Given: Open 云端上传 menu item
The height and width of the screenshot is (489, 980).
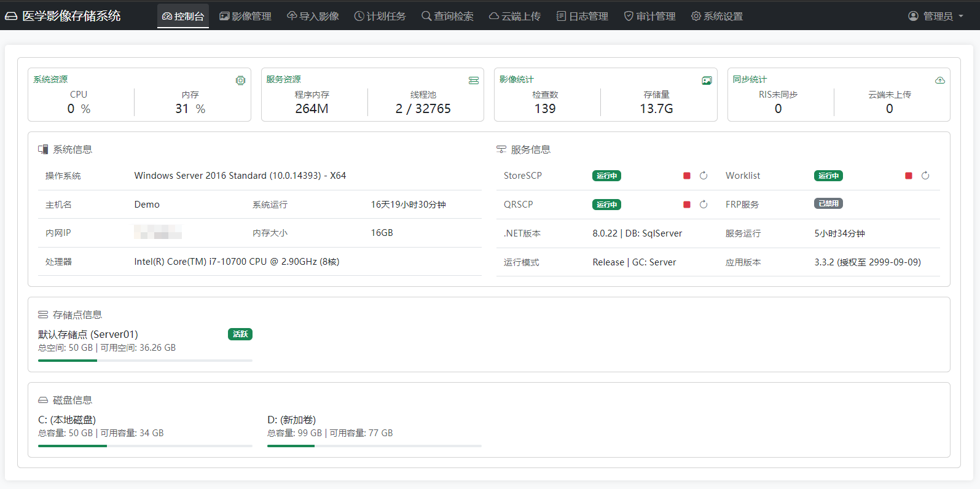Looking at the screenshot, I should [x=515, y=16].
